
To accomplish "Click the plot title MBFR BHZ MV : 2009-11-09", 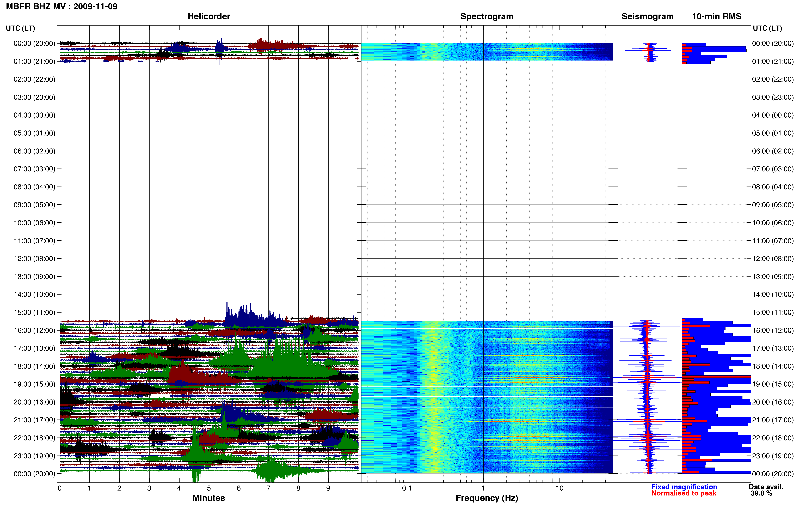I will 62,6.
